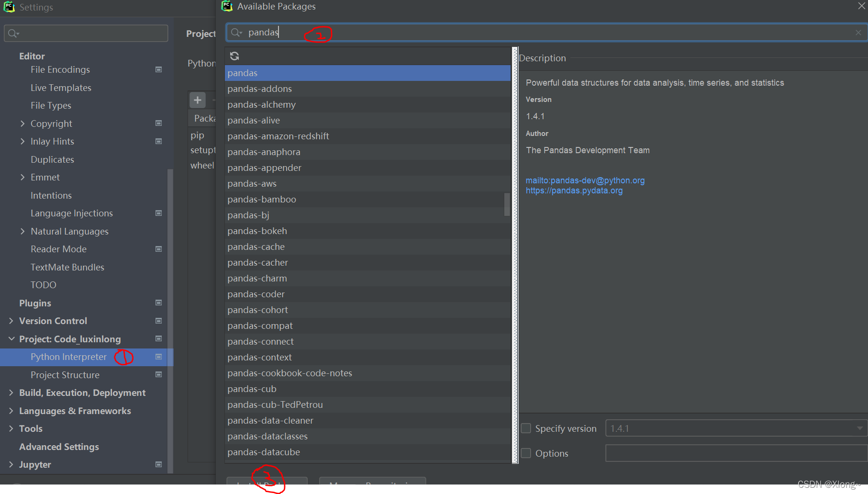Open Project Structure settings page
The image size is (868, 494).
(x=65, y=375)
